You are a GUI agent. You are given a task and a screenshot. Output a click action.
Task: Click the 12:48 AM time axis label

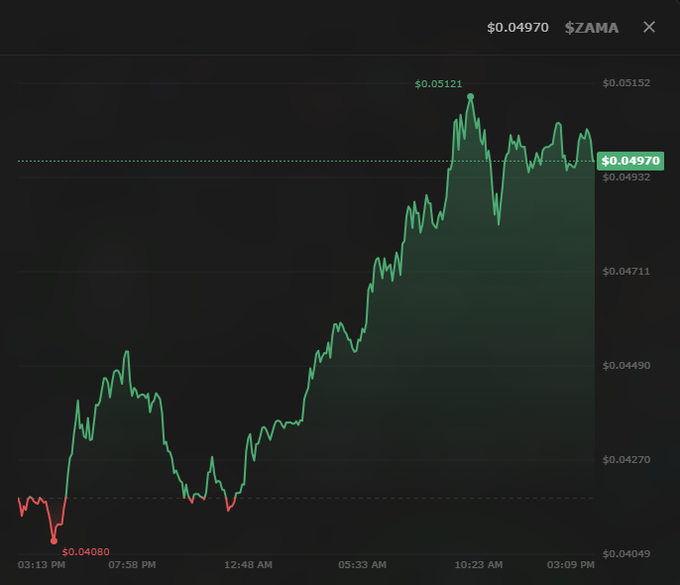pos(248,565)
